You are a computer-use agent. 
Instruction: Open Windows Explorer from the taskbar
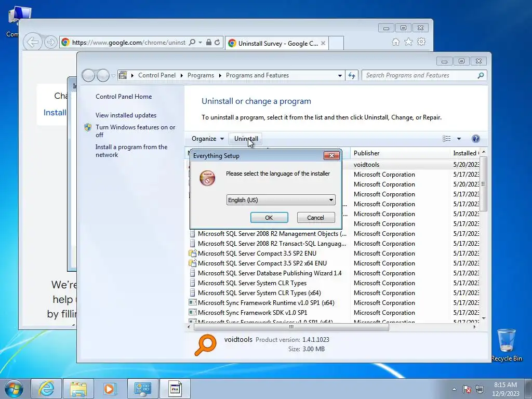pos(78,389)
